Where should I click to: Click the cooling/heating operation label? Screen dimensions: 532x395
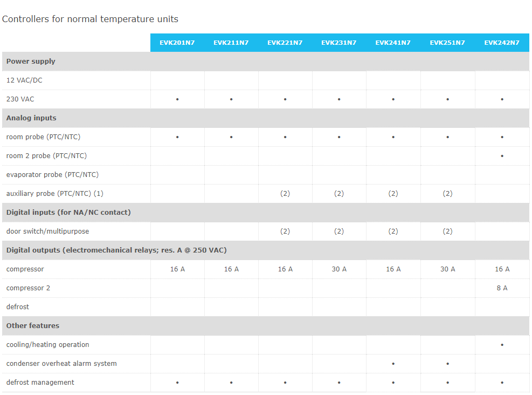pyautogui.click(x=48, y=345)
